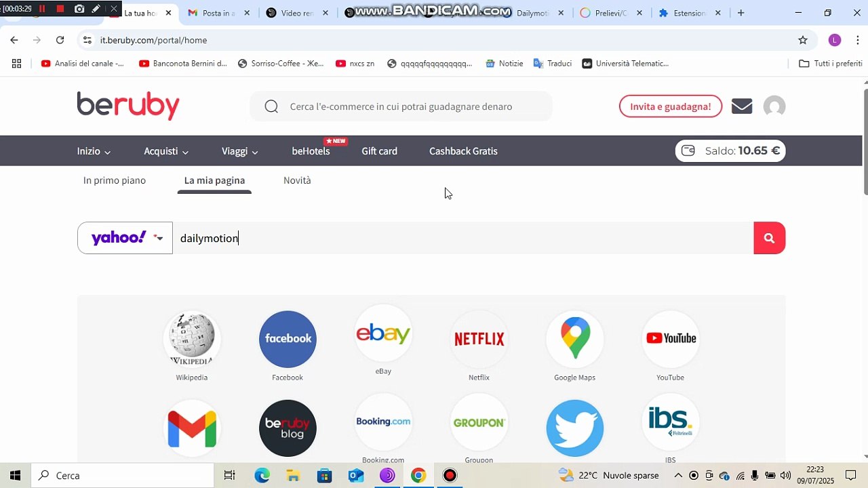Expand the Inizio menu
The image size is (868, 488).
(94, 151)
